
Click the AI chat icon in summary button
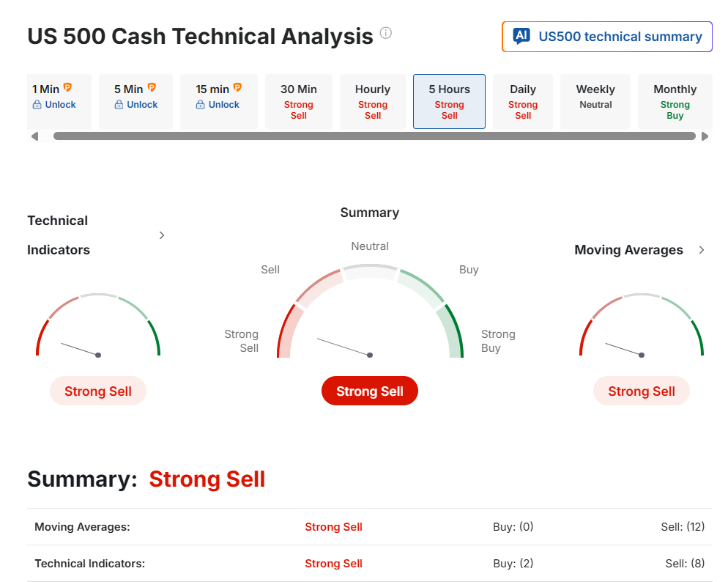[x=521, y=37]
